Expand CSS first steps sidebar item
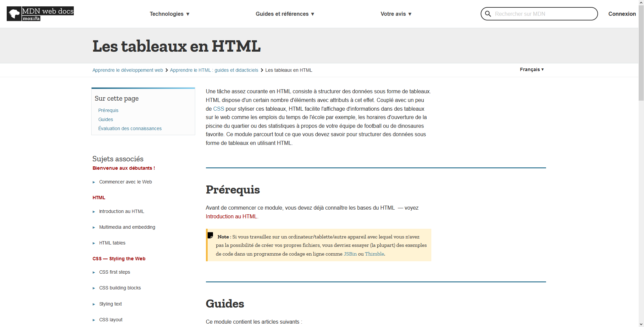644x327 pixels. tap(114, 272)
